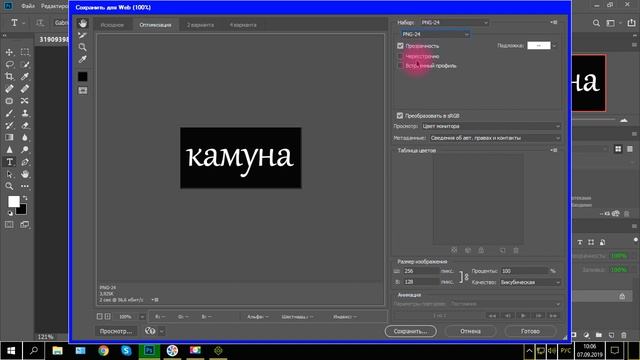Image resolution: width=640 pixels, height=360 pixels.
Task: Switch to the Оптимизация tab
Action: click(156, 25)
